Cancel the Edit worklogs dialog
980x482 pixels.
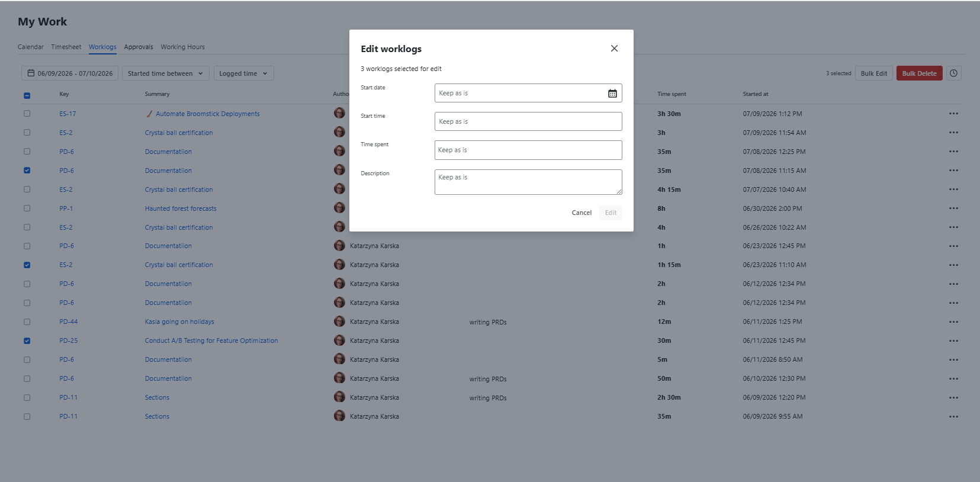[581, 213]
